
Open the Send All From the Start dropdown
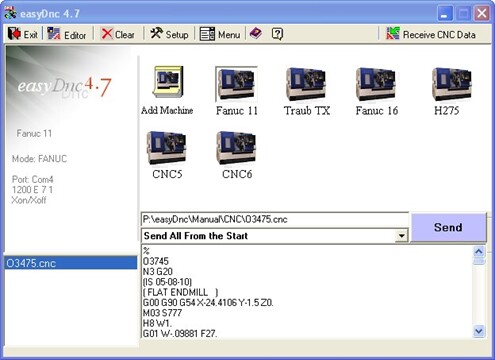coord(402,236)
